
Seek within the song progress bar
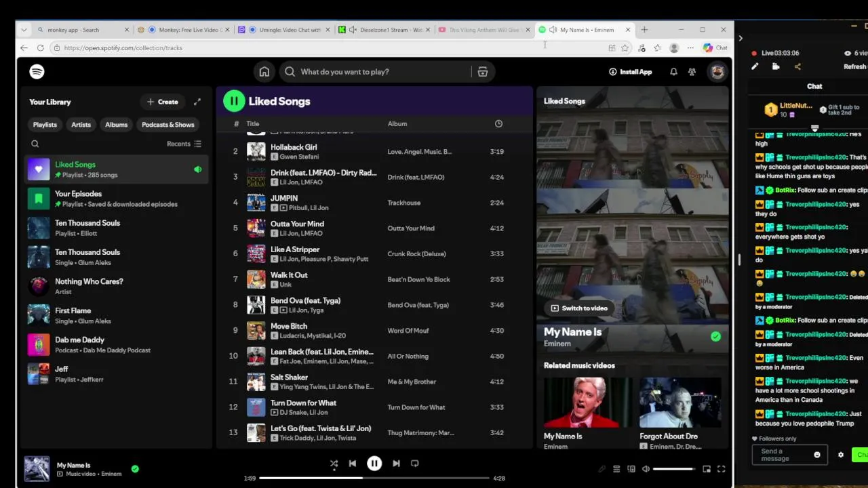point(374,478)
